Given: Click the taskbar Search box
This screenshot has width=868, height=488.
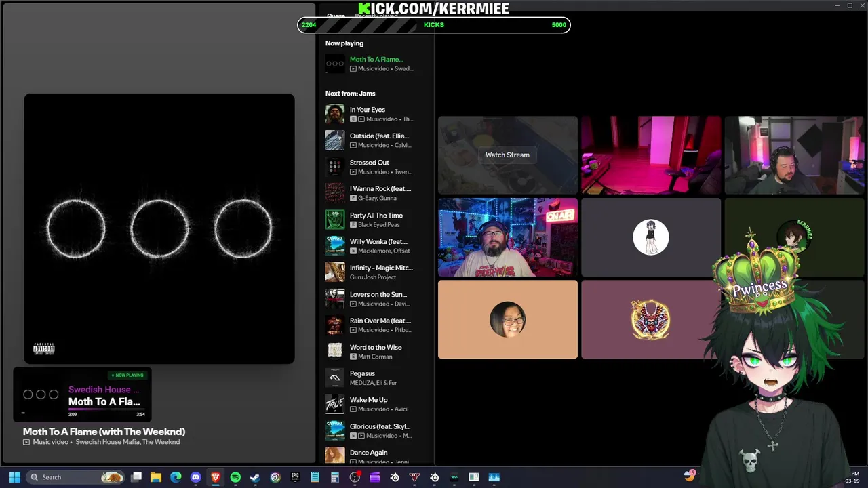Looking at the screenshot, I should tap(76, 477).
